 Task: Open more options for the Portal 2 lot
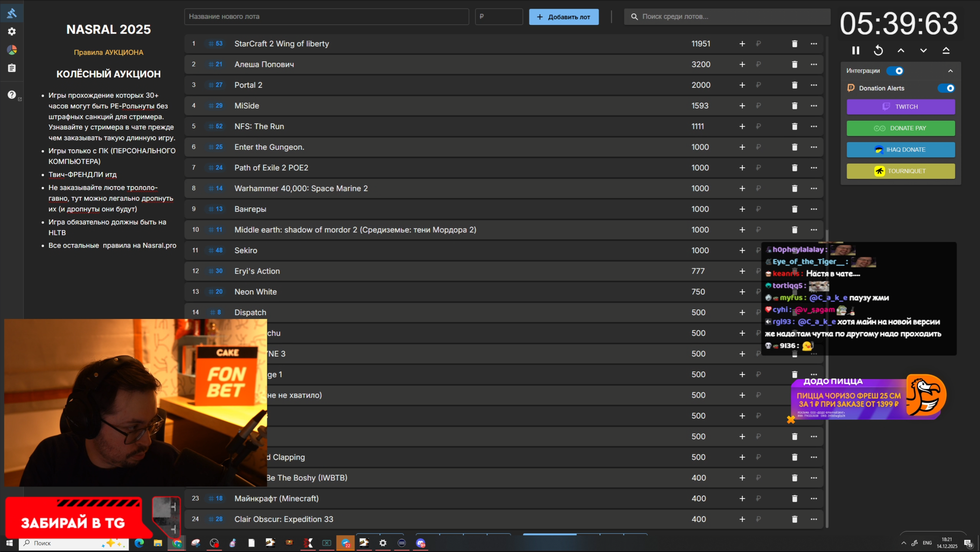tap(813, 85)
